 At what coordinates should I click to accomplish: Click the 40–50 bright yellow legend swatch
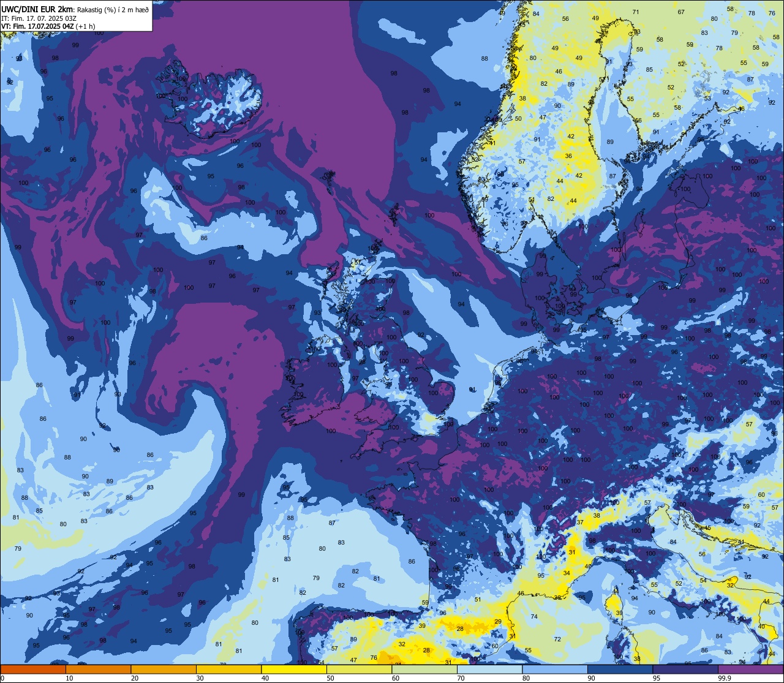click(x=294, y=670)
